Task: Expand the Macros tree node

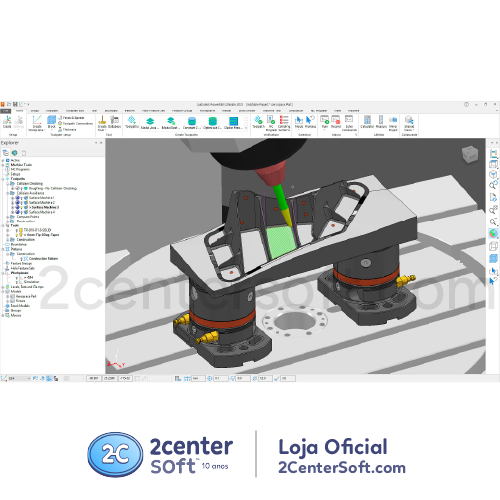Action: pos(3,315)
